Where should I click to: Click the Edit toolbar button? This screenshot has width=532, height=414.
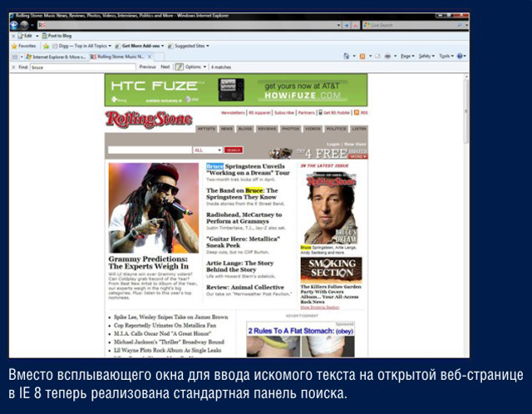click(x=25, y=36)
